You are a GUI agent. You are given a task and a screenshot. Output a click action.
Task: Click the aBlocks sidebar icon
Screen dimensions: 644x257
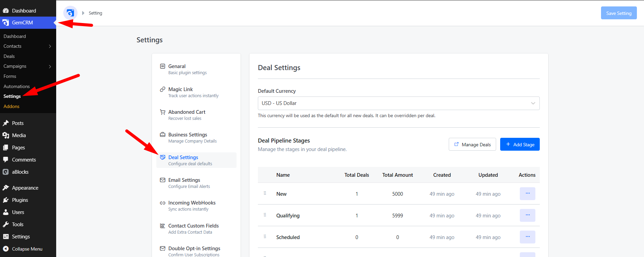[6, 172]
